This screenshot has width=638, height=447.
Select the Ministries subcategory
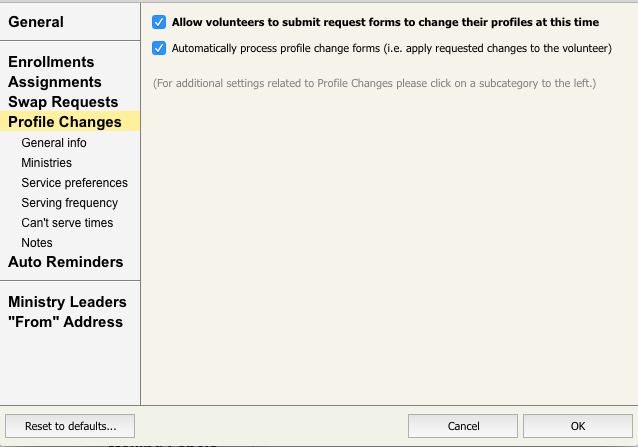[46, 163]
